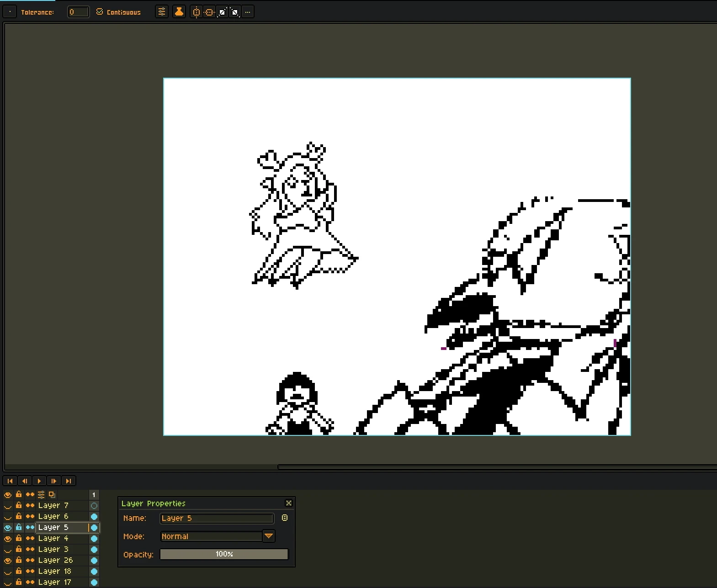Select Layer 17 in timeline
Screen dimensions: 717x588
click(x=62, y=582)
